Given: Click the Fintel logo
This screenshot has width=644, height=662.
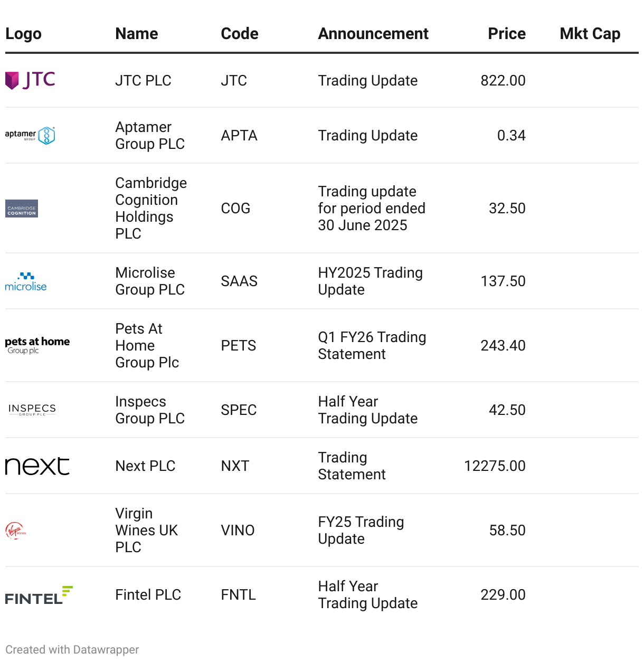Looking at the screenshot, I should tap(39, 595).
